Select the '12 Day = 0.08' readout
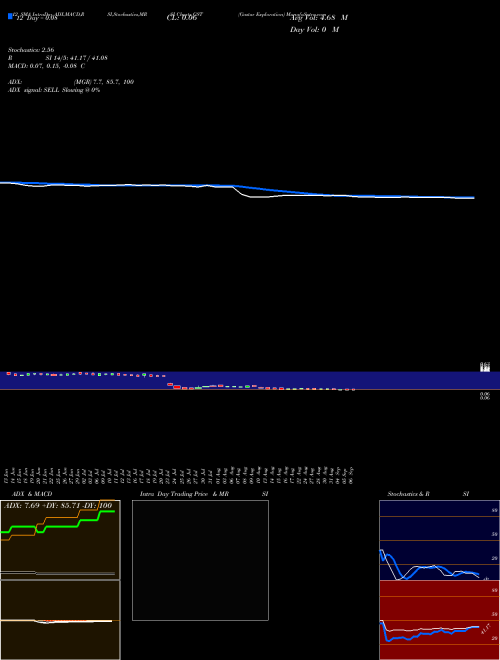This screenshot has width=500, height=660. click(x=36, y=18)
